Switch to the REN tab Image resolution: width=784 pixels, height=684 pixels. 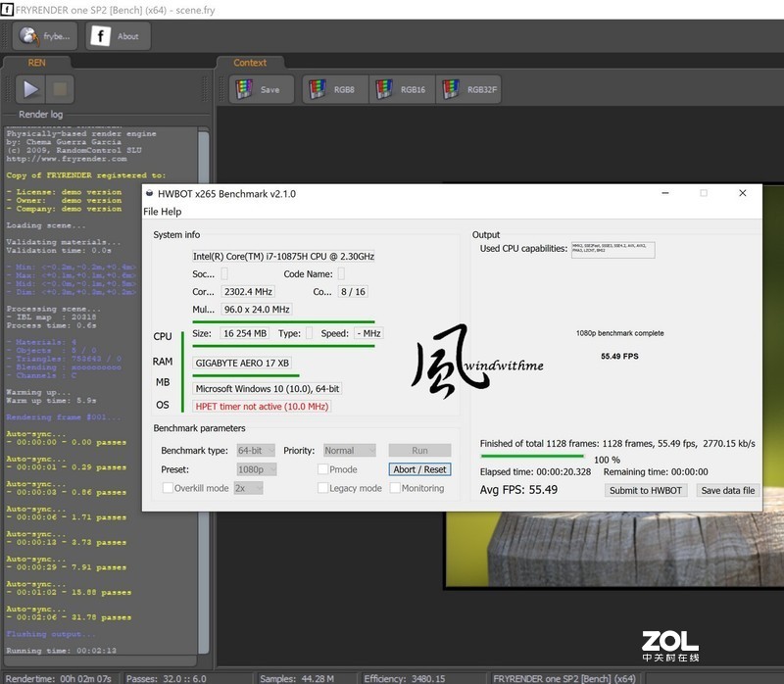click(x=36, y=63)
